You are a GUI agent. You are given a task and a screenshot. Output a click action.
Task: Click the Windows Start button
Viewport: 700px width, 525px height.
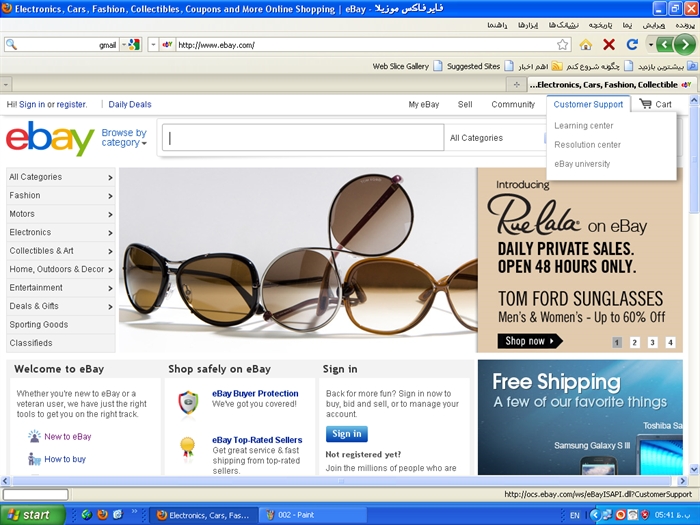33,515
